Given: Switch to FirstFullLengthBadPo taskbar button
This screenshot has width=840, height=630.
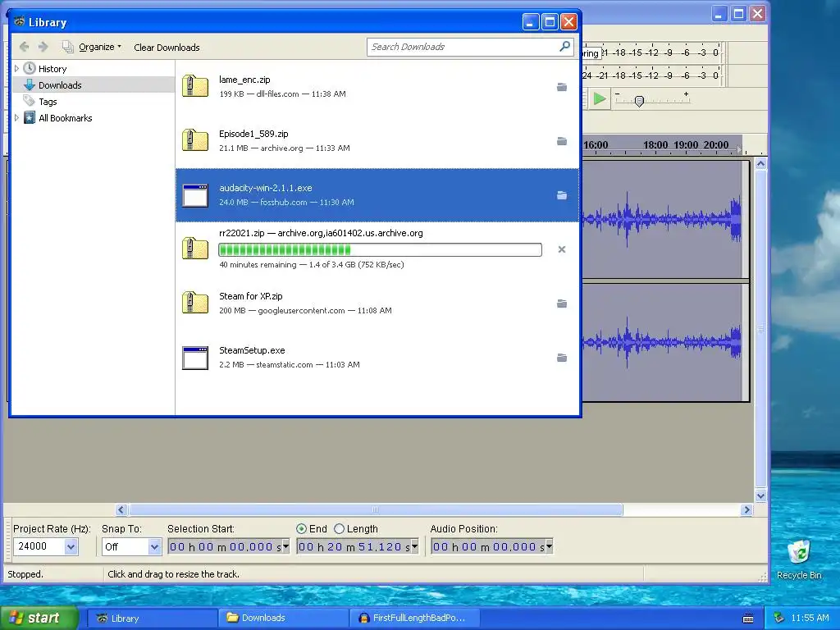Looking at the screenshot, I should pyautogui.click(x=413, y=619).
